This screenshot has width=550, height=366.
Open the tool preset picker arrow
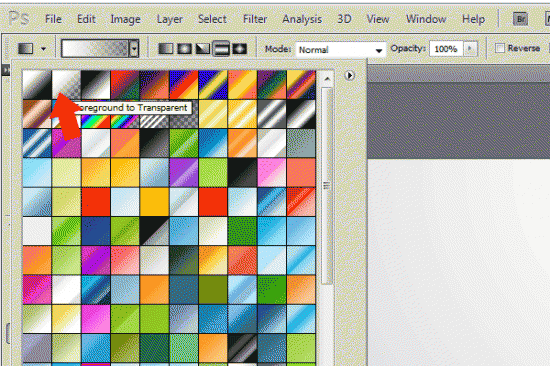[x=43, y=49]
